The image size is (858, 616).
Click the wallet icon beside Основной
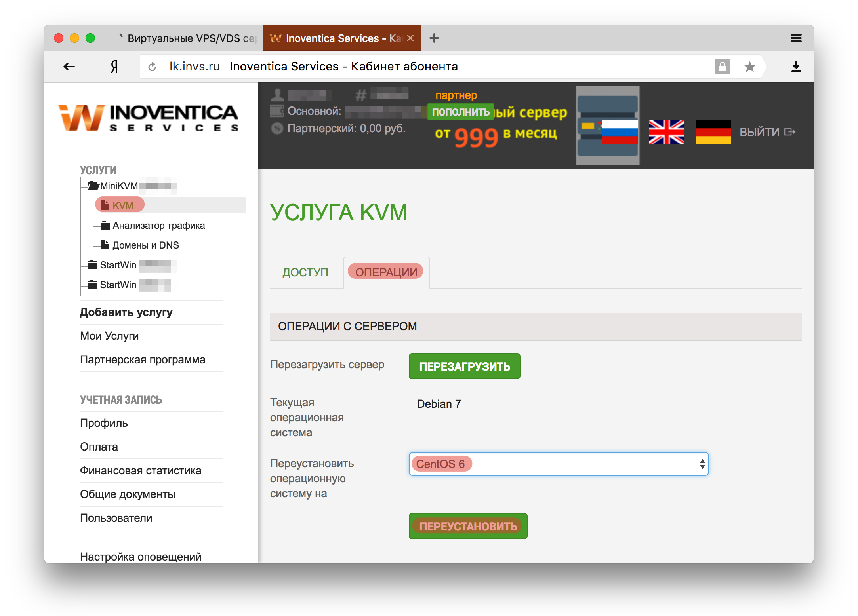(277, 111)
